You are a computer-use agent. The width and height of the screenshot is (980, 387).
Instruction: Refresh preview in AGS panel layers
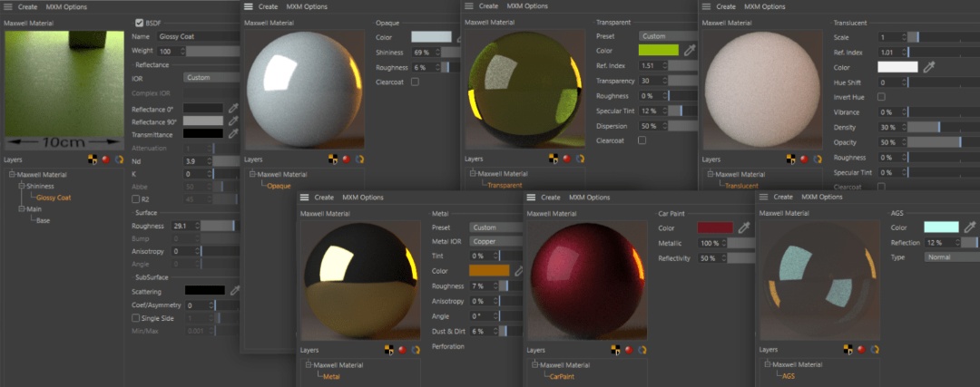875,350
